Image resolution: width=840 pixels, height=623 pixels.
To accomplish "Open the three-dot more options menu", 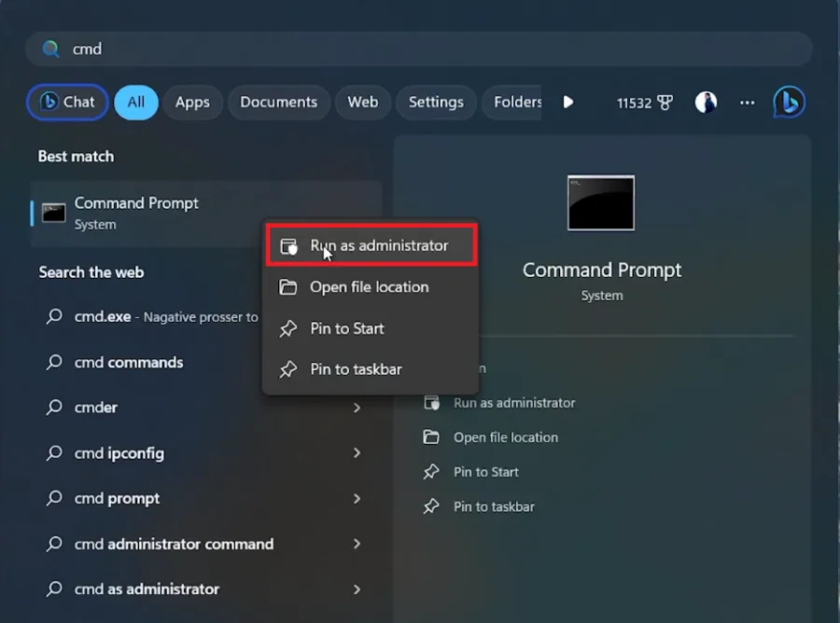I will [x=747, y=103].
